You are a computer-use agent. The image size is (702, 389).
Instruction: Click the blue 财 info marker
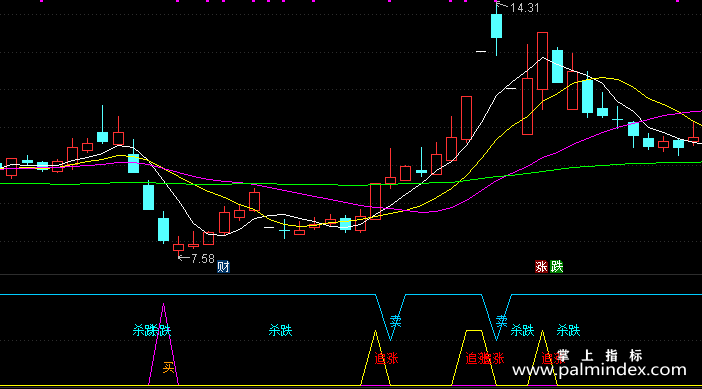click(223, 267)
